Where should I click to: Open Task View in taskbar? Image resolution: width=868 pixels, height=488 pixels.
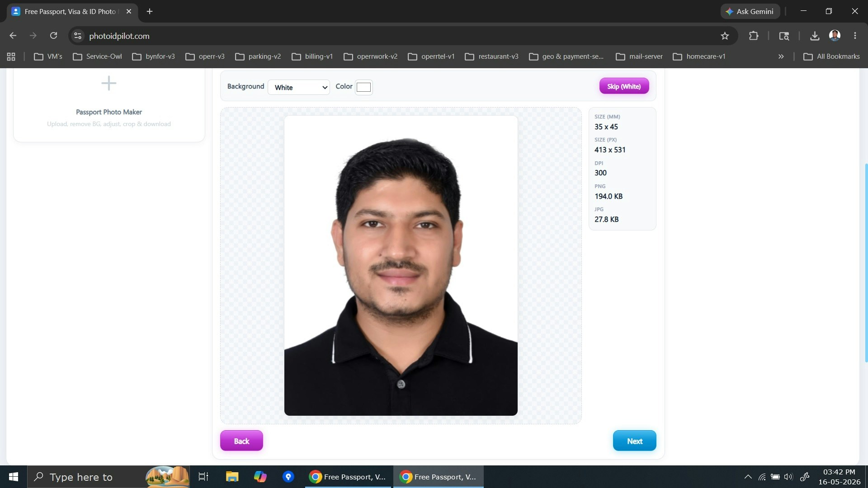(x=203, y=477)
